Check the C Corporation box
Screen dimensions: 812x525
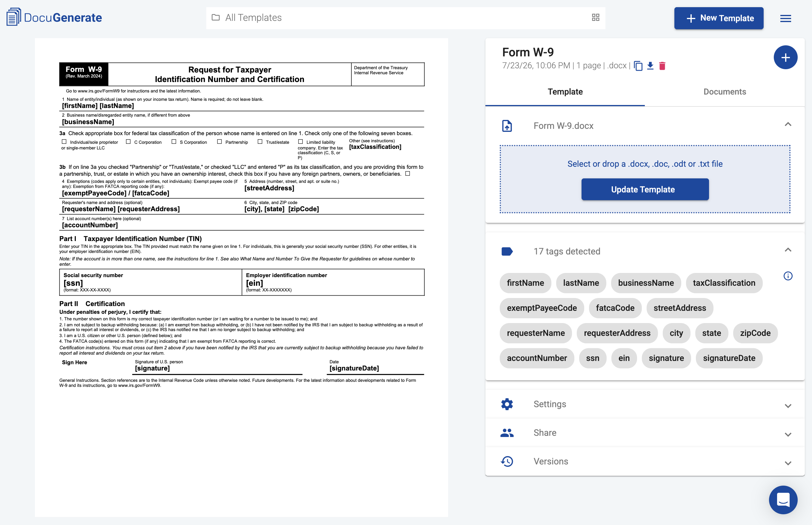pyautogui.click(x=128, y=141)
